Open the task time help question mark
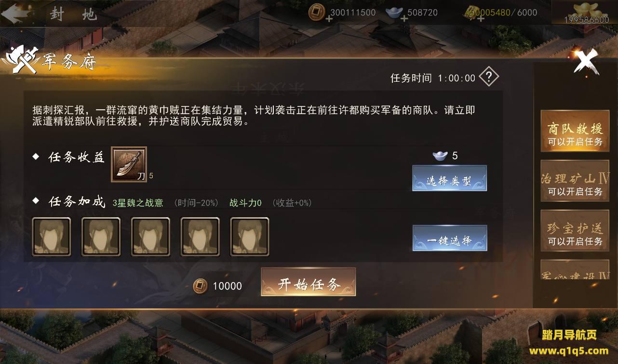 click(488, 77)
